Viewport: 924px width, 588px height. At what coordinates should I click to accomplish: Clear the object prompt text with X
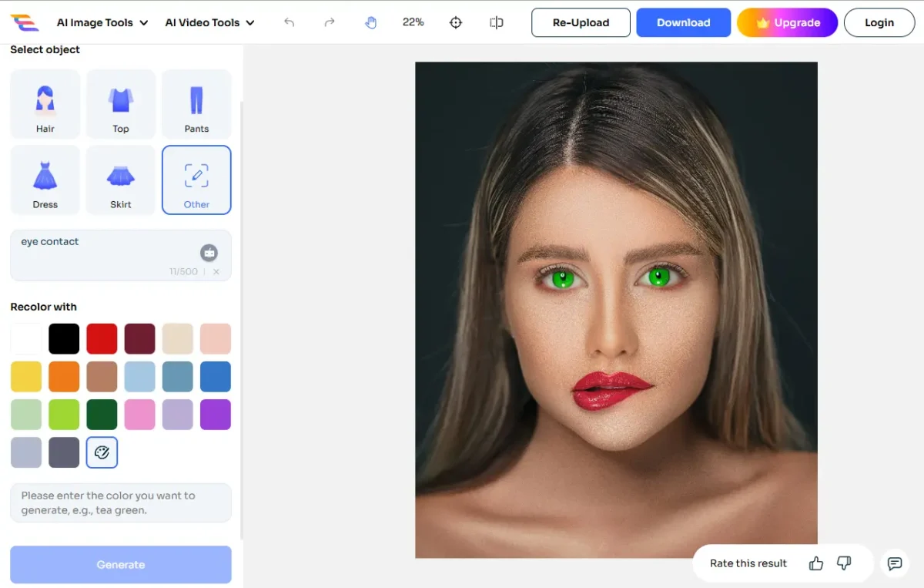point(216,271)
